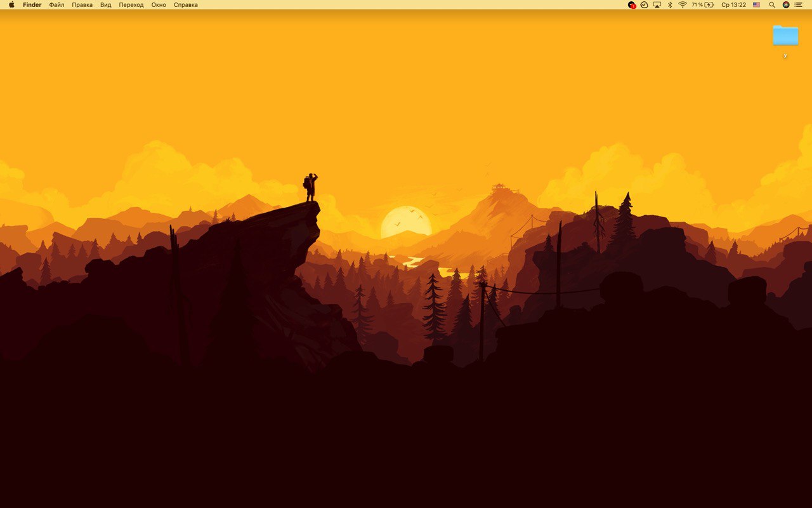The image size is (812, 508).
Task: Open the Apple menu
Action: point(11,4)
